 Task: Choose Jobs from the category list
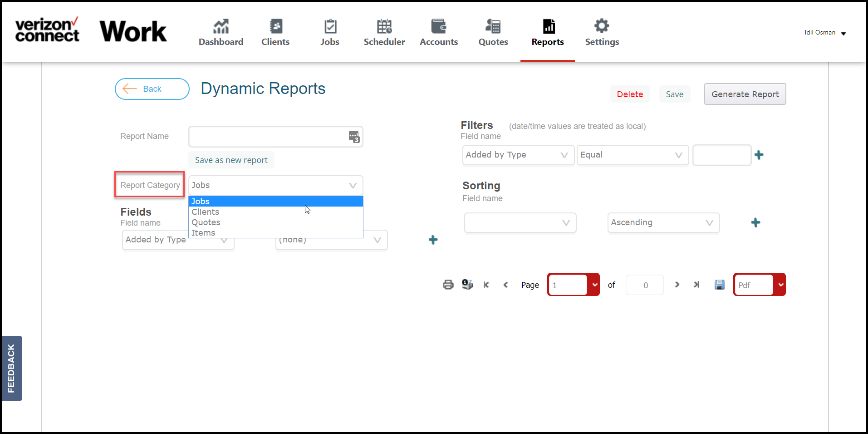click(276, 201)
